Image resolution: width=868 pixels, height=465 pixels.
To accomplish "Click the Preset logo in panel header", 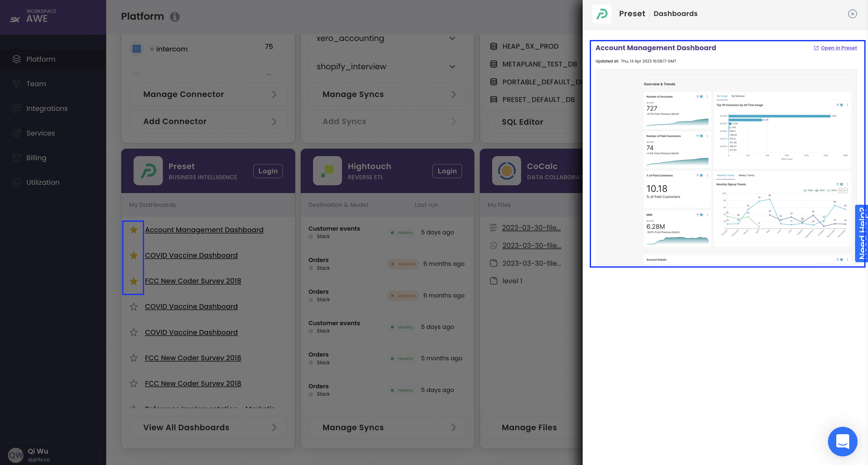I will (x=602, y=14).
